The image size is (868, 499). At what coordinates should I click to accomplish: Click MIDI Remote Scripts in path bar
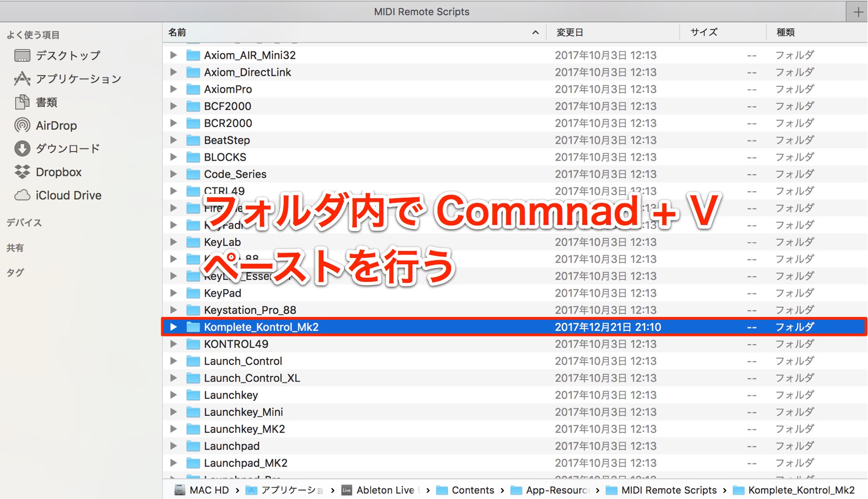coord(661,490)
